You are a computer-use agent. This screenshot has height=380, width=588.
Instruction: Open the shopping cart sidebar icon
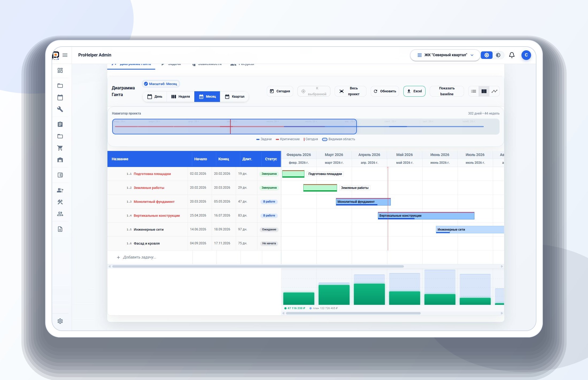60,148
